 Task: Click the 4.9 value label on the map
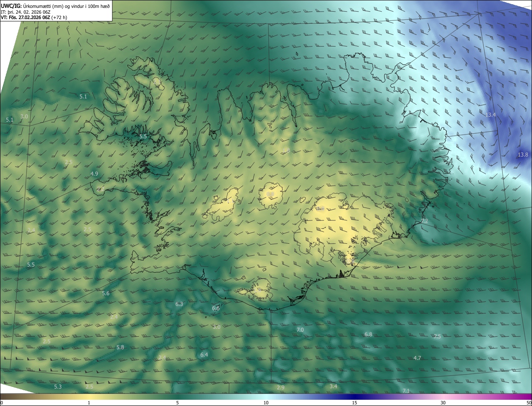tap(94, 174)
